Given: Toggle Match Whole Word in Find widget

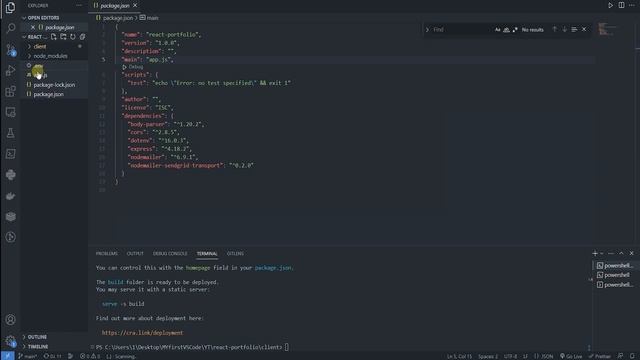Looking at the screenshot, I should (x=506, y=29).
